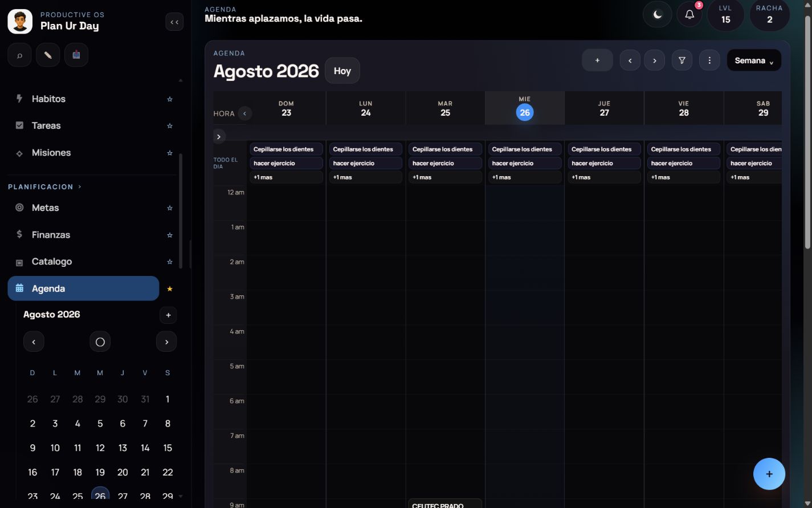Open the LVL 15 level indicator

725,15
